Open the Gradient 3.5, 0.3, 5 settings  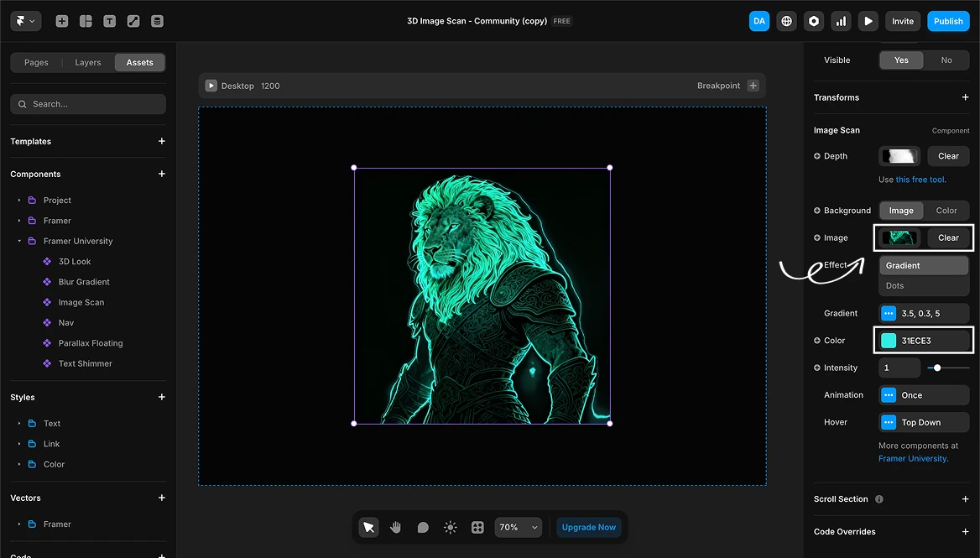[924, 314]
